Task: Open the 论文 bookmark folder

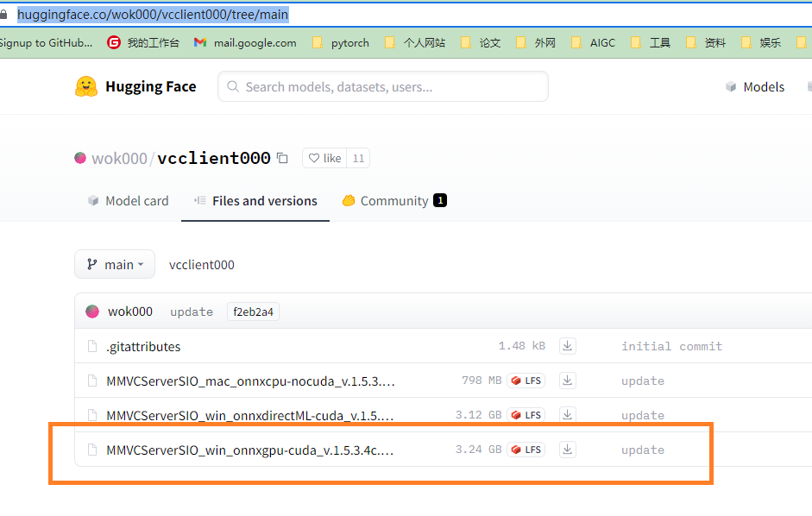Action: click(x=481, y=42)
